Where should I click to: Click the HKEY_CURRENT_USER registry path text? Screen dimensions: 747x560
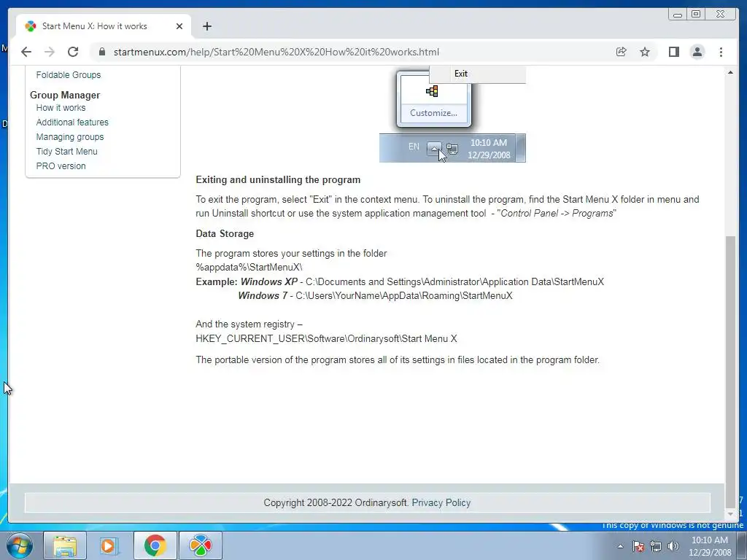click(326, 338)
